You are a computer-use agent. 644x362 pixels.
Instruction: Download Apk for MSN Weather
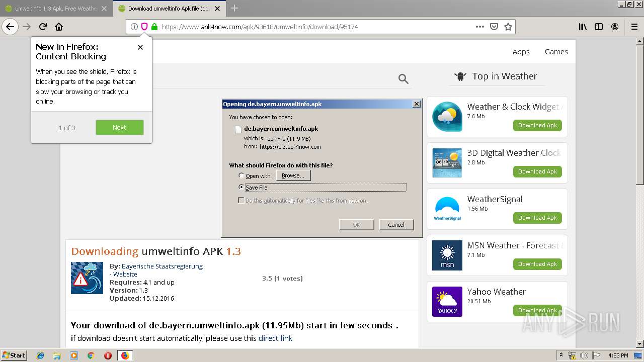[x=537, y=264]
